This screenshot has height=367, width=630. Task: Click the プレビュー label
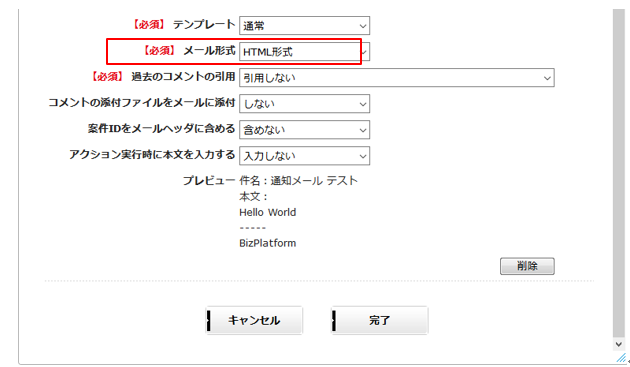[209, 180]
